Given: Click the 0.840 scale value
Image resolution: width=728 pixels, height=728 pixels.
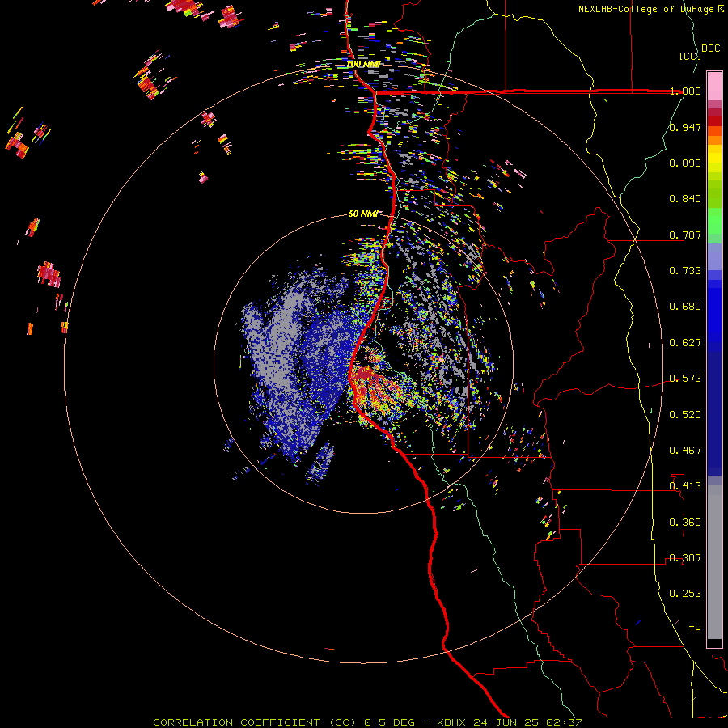Looking at the screenshot, I should coord(685,199).
